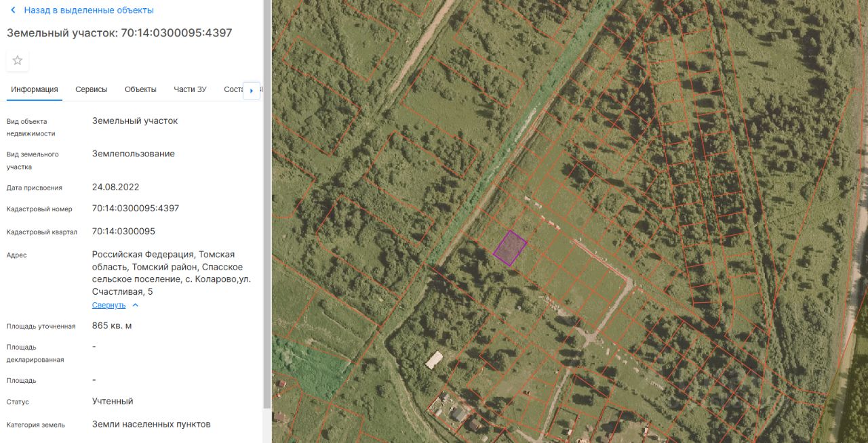Image resolution: width=868 pixels, height=443 pixels.
Task: Click the back chevron arrow icon
Action: pos(13,10)
